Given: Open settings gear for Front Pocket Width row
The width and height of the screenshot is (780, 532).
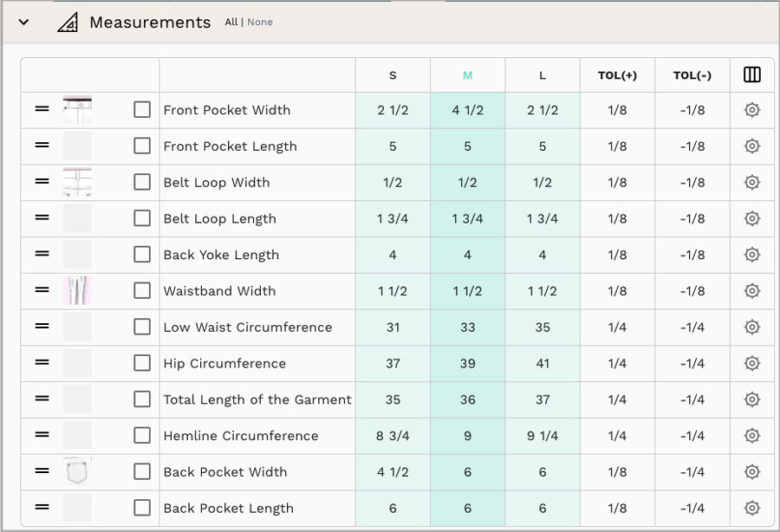Looking at the screenshot, I should pos(751,110).
